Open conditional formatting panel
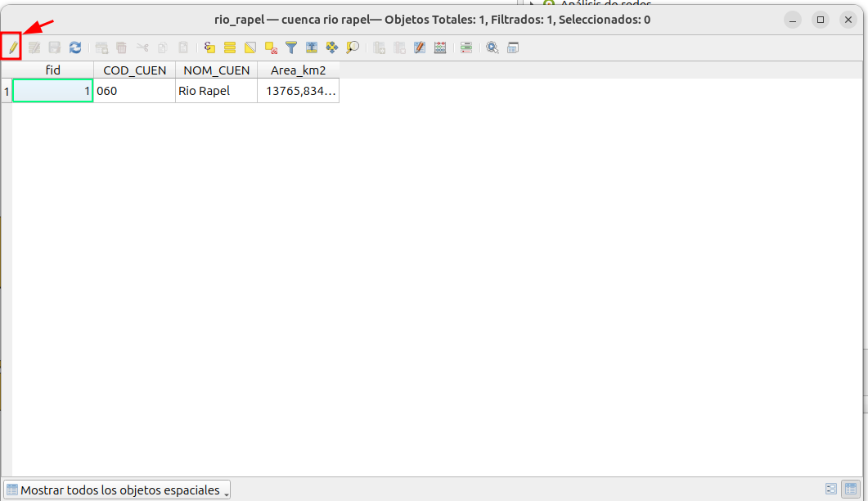The image size is (868, 501). coord(466,47)
